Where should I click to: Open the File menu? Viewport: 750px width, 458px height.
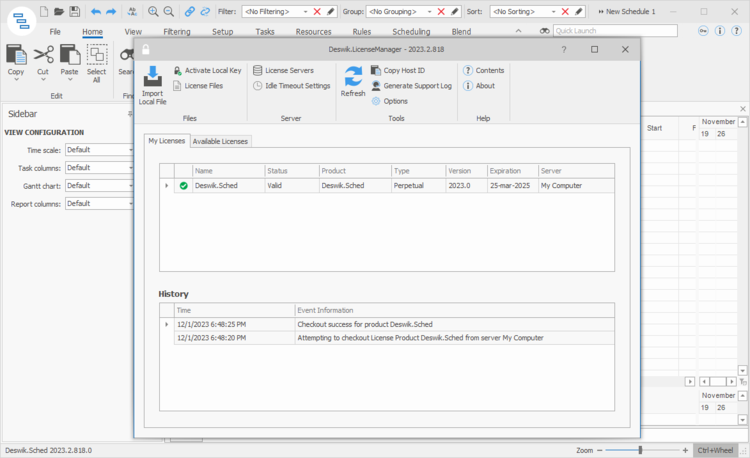(55, 32)
